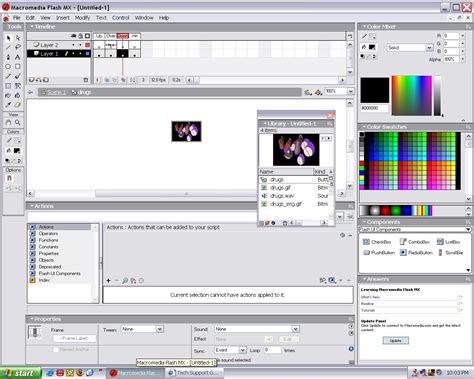
Task: Switch to Tech Support taskbar window
Action: (194, 373)
